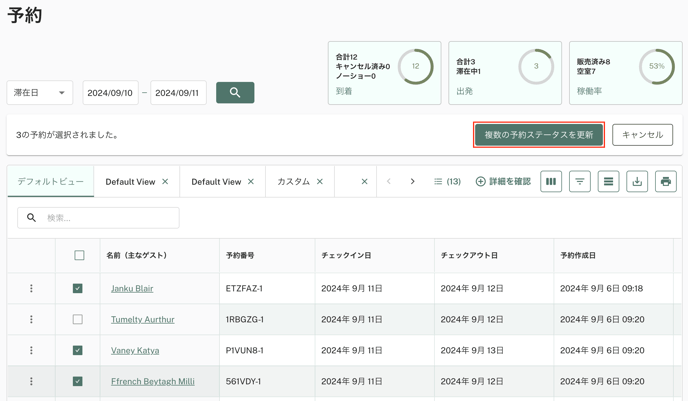Check the Tumelty Aurthur row checkbox
688x401 pixels.
coord(78,319)
